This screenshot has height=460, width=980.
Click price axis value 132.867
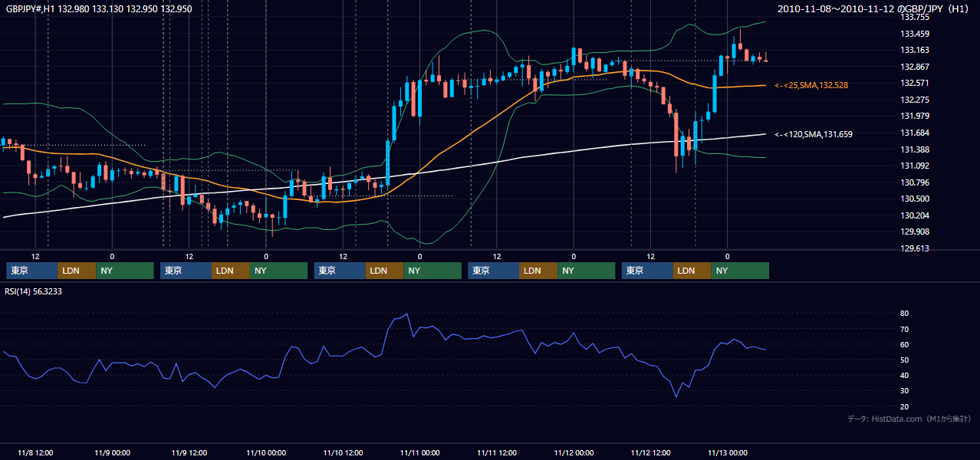(x=916, y=67)
